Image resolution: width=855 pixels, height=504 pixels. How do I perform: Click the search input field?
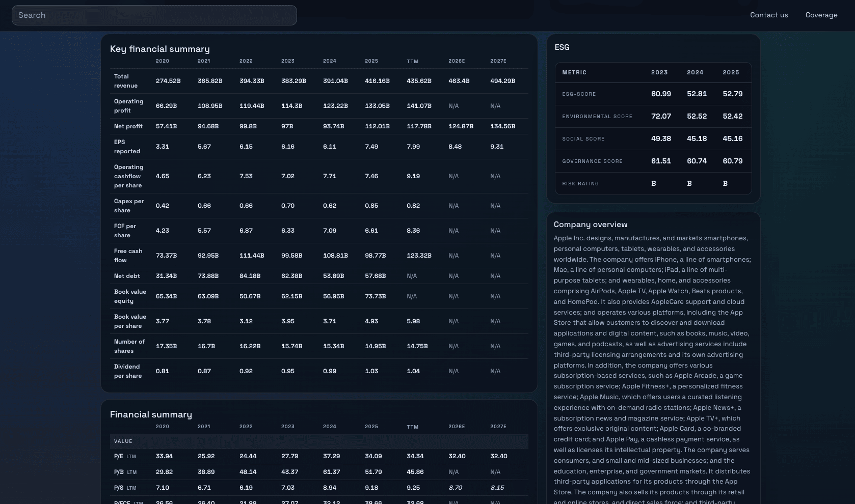tap(153, 15)
